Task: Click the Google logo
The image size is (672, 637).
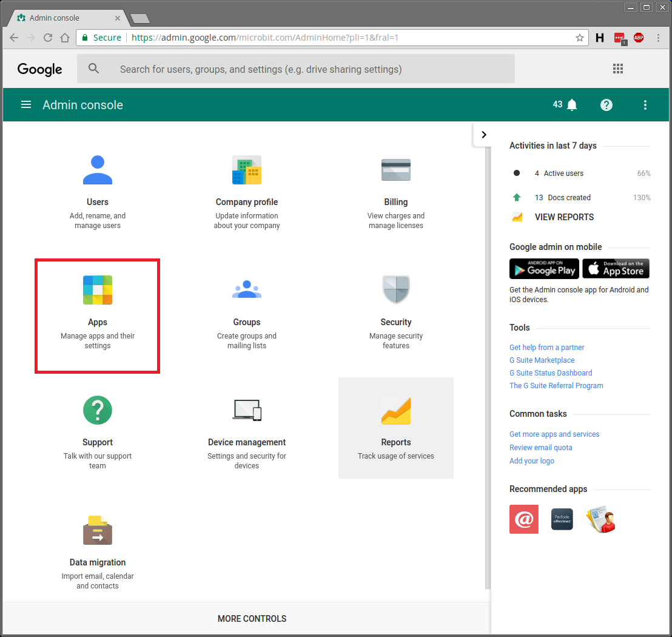Action: (39, 69)
